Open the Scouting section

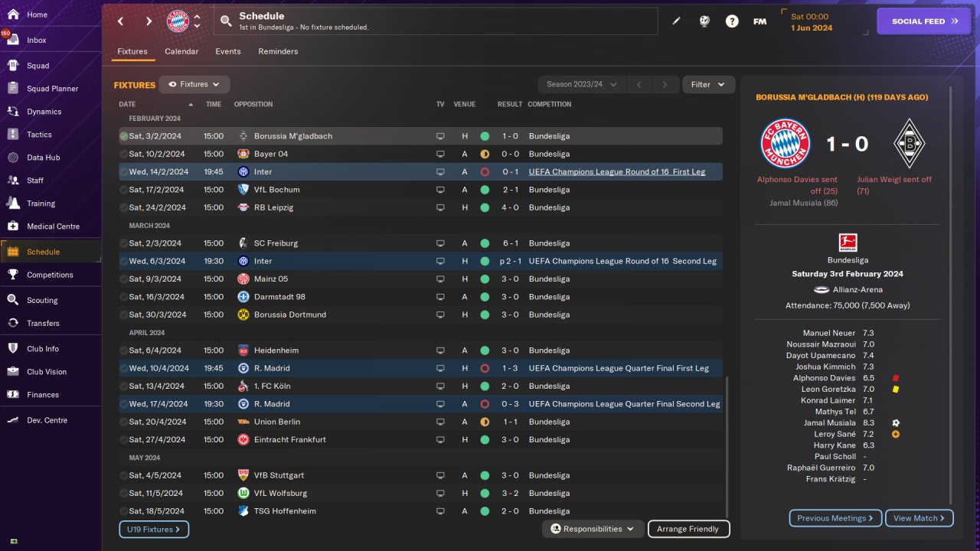click(x=51, y=300)
